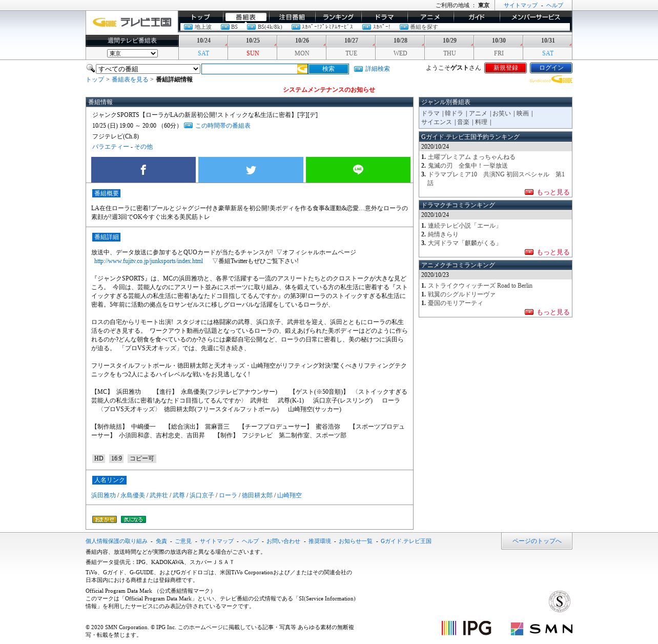Image resolution: width=658 pixels, height=644 pixels.
Task: Click the HD format badge
Action: tap(99, 458)
